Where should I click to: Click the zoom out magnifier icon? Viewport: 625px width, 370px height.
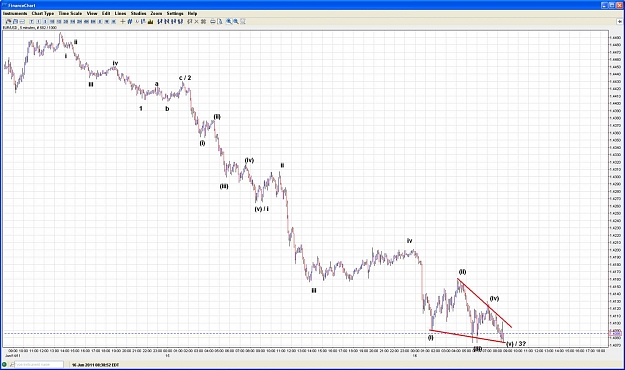click(236, 22)
